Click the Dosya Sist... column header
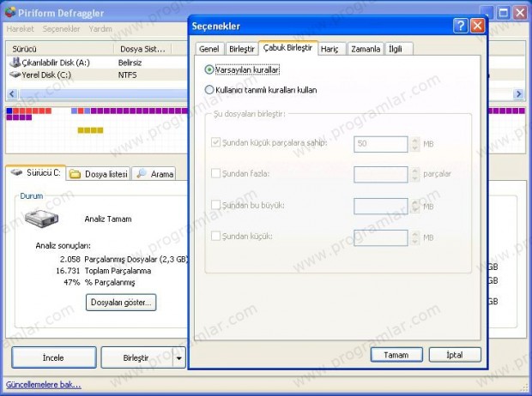Viewport: 532px width, 396px height. [142, 49]
